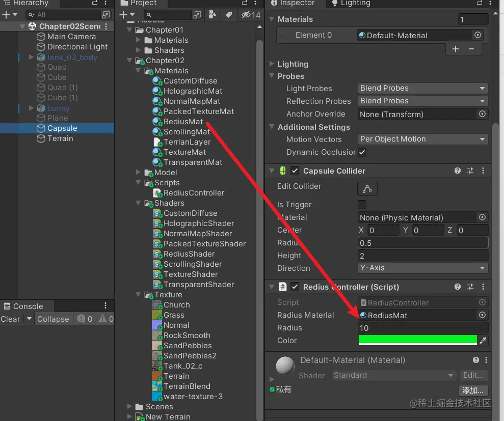The height and width of the screenshot is (421, 504).
Task: Toggle console error messages filter
Action: 85,319
